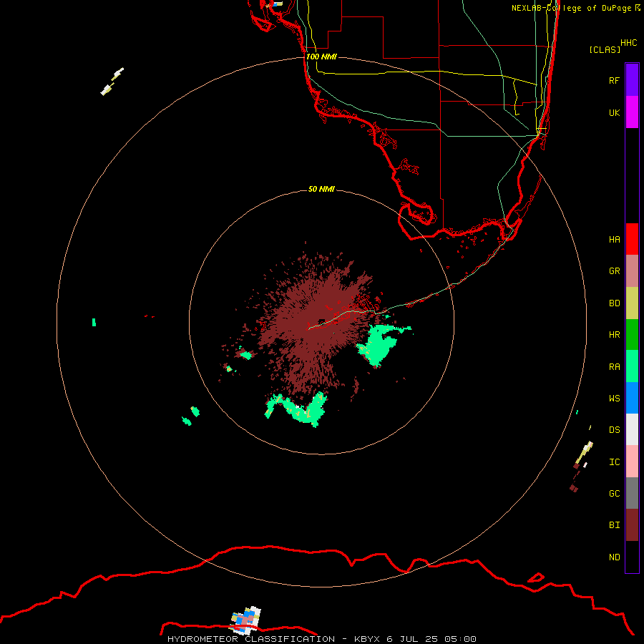
Task: Select the GR legend color block
Action: point(632,271)
